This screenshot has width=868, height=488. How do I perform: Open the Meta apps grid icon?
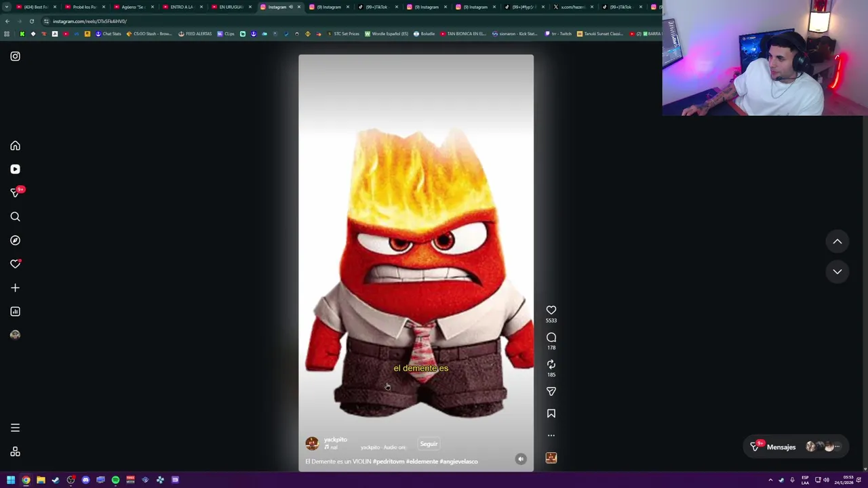[15, 452]
